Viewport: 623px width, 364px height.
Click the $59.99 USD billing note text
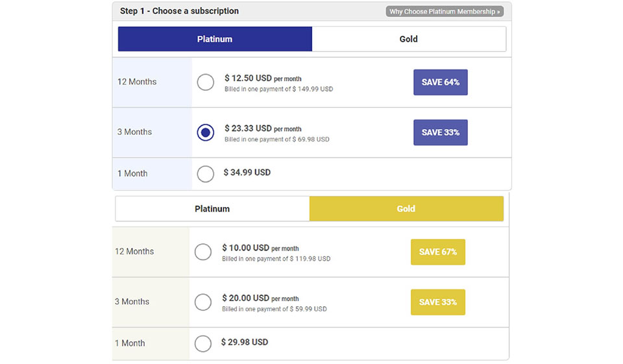(x=274, y=309)
